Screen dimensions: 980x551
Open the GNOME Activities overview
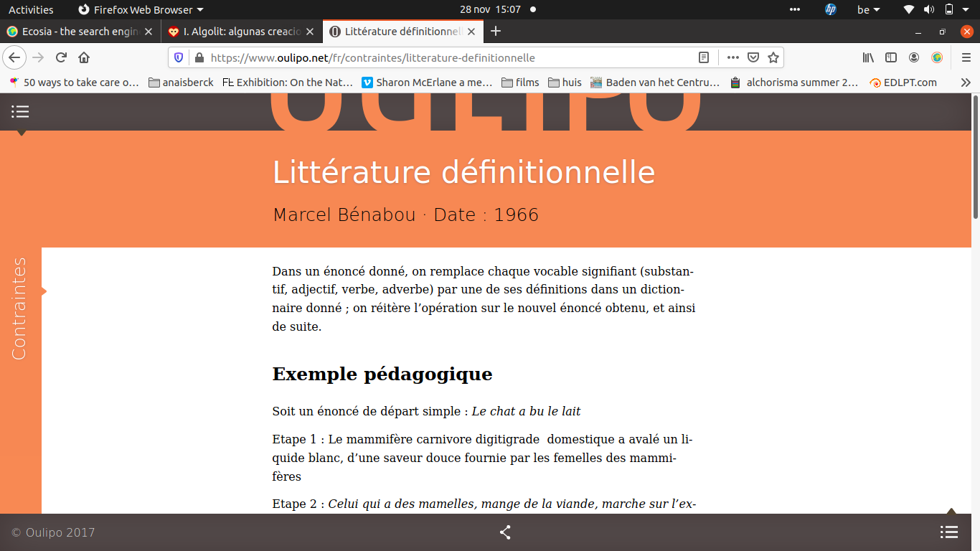coord(30,9)
